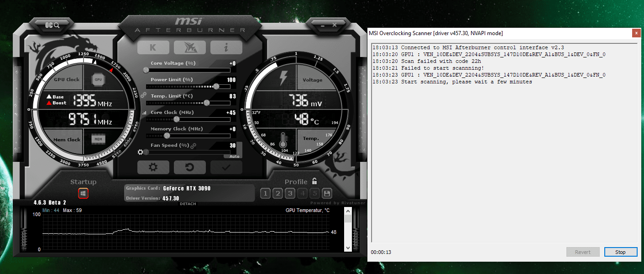Toggle link between power and temp limit
This screenshot has width=644, height=274.
pos(143,95)
